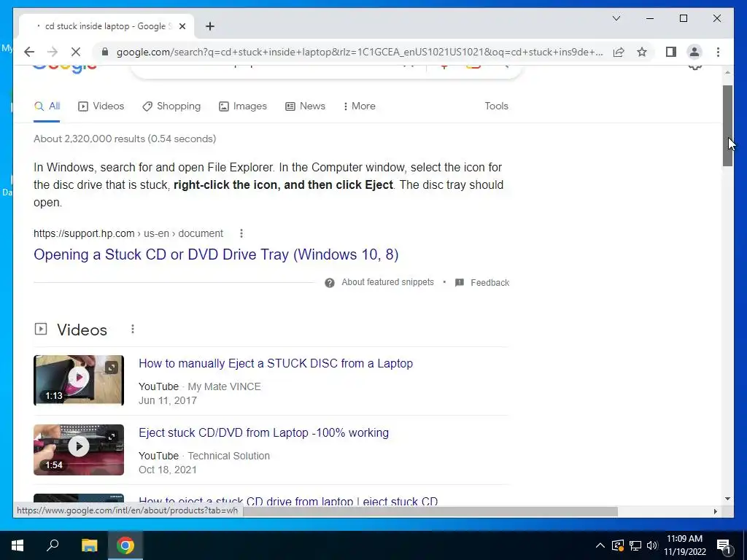Click the vertical scrollbar thumb
Image resolution: width=747 pixels, height=560 pixels.
[x=727, y=125]
